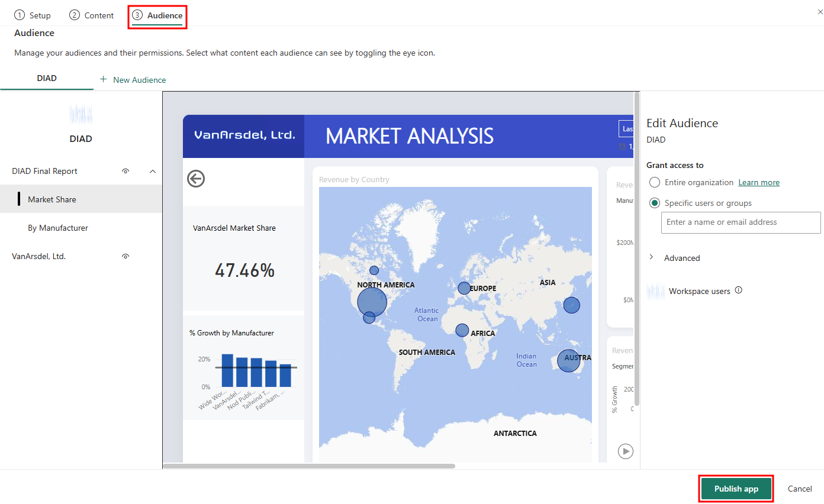The height and width of the screenshot is (504, 824).
Task: Click the ASIA map label
Action: click(x=548, y=283)
